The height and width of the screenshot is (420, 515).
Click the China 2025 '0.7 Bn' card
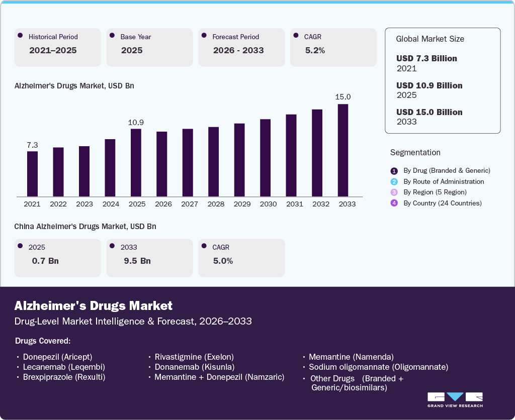coord(57,258)
